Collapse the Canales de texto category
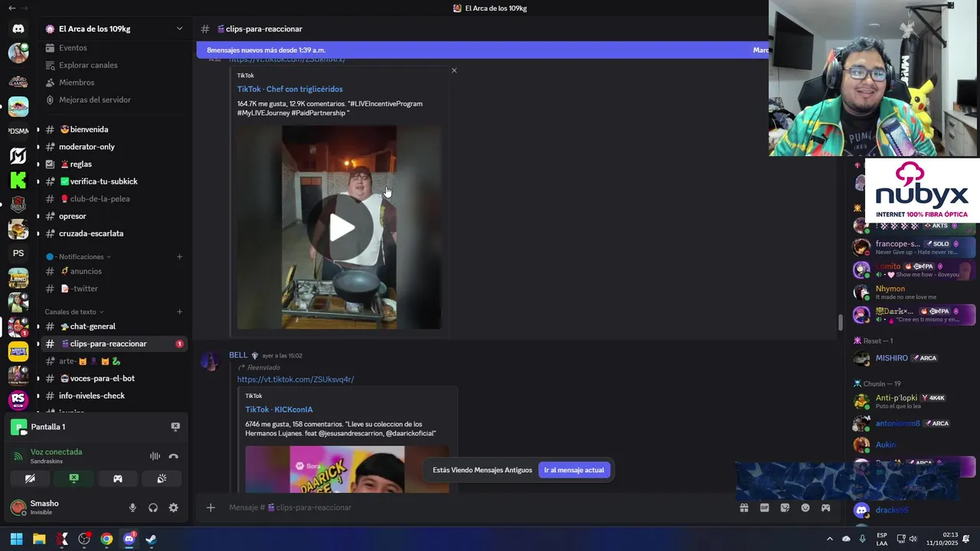This screenshot has width=980, height=551. (x=73, y=311)
